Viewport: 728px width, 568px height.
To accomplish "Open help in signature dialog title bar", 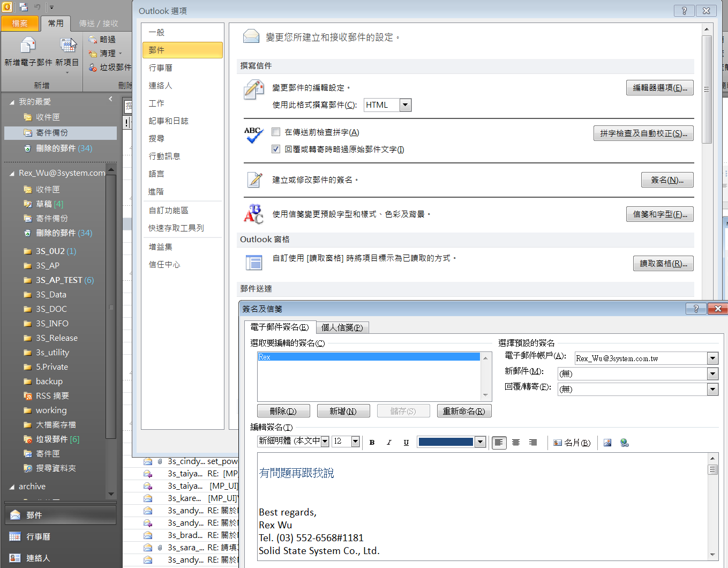I will [696, 309].
